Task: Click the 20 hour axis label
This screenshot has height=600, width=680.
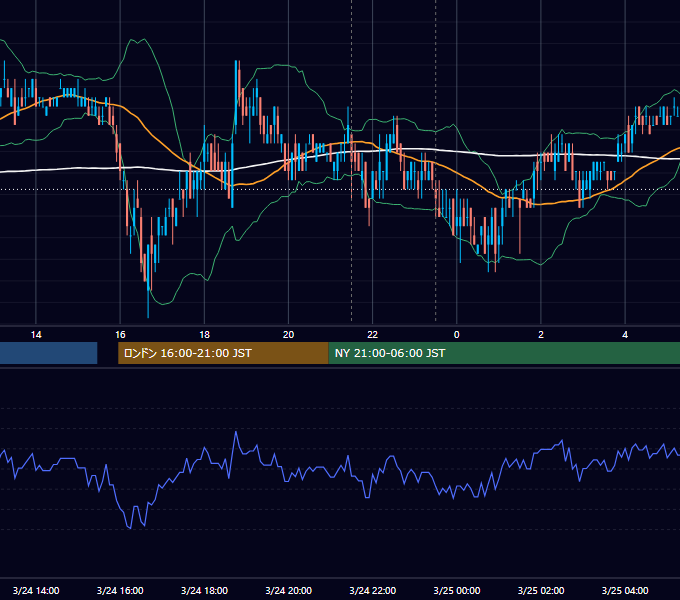Action: (288, 335)
